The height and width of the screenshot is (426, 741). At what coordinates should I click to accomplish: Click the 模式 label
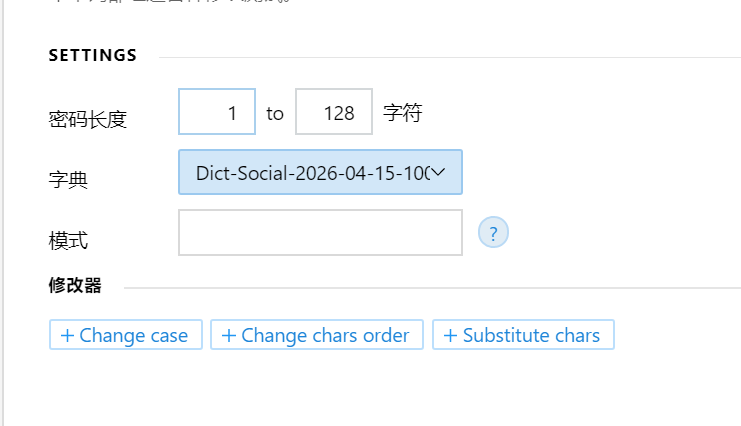pyautogui.click(x=68, y=241)
